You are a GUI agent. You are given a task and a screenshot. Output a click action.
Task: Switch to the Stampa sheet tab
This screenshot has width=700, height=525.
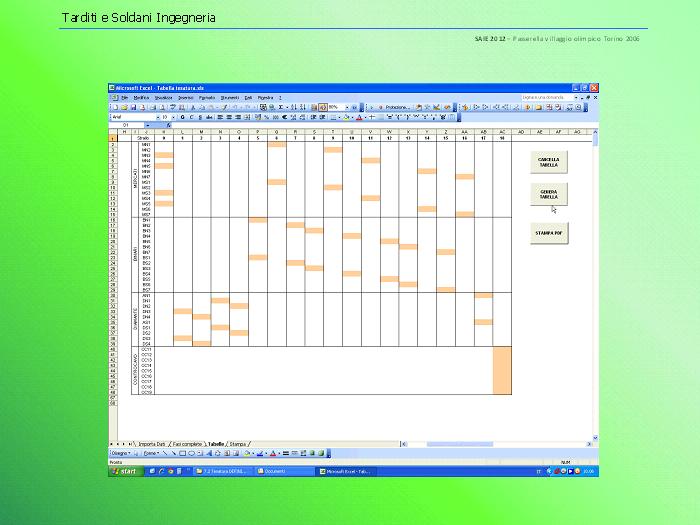pos(238,443)
